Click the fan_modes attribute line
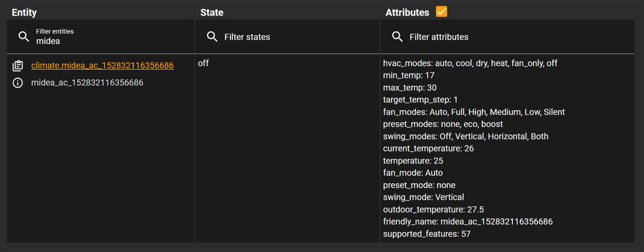 pyautogui.click(x=474, y=112)
